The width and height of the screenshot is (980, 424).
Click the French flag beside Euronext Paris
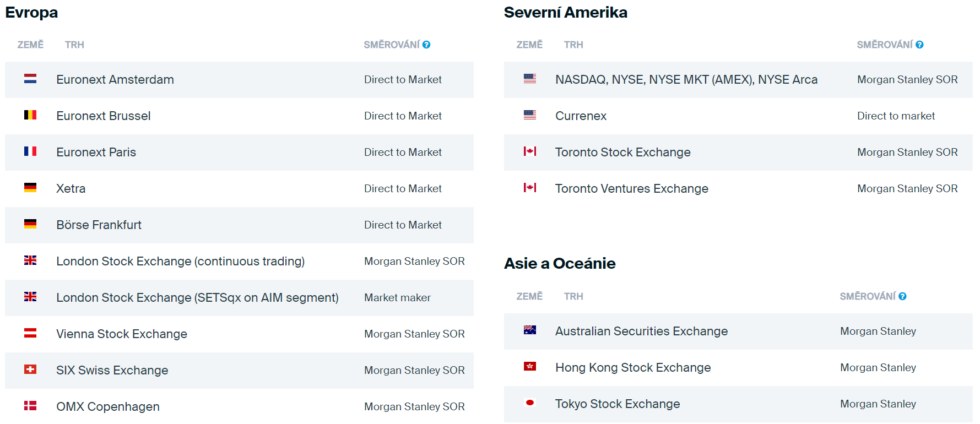coord(30,151)
